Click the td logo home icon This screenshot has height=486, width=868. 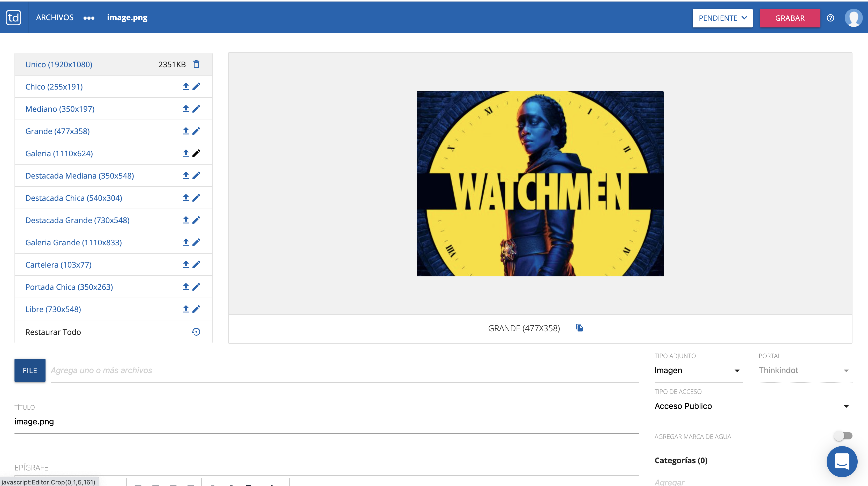point(13,18)
